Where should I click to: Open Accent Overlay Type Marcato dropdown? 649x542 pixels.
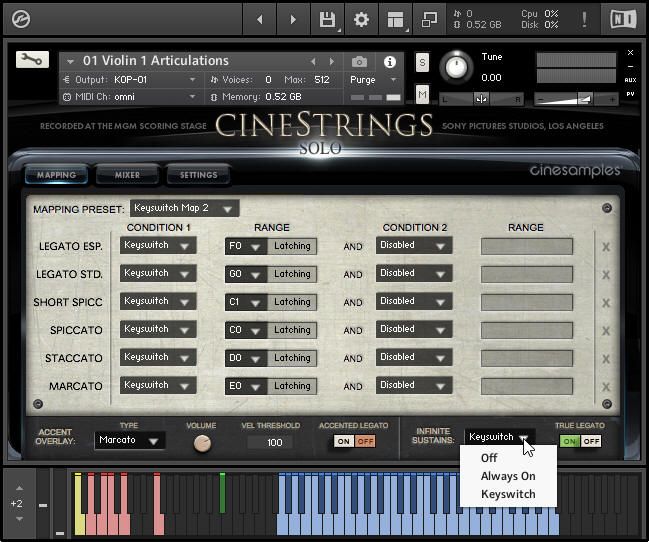point(130,440)
